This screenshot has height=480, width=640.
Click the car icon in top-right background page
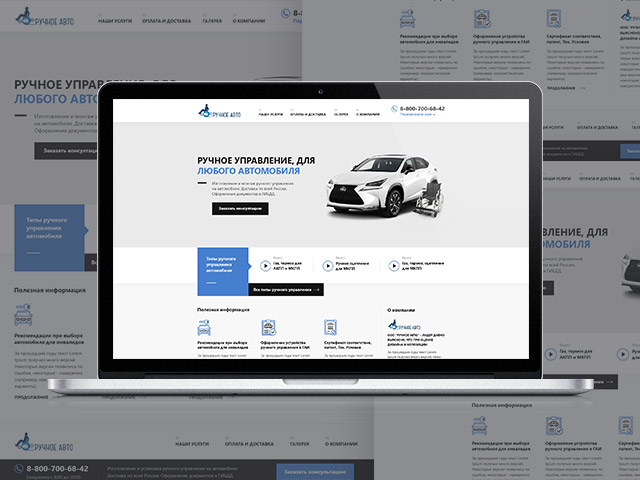tap(407, 19)
